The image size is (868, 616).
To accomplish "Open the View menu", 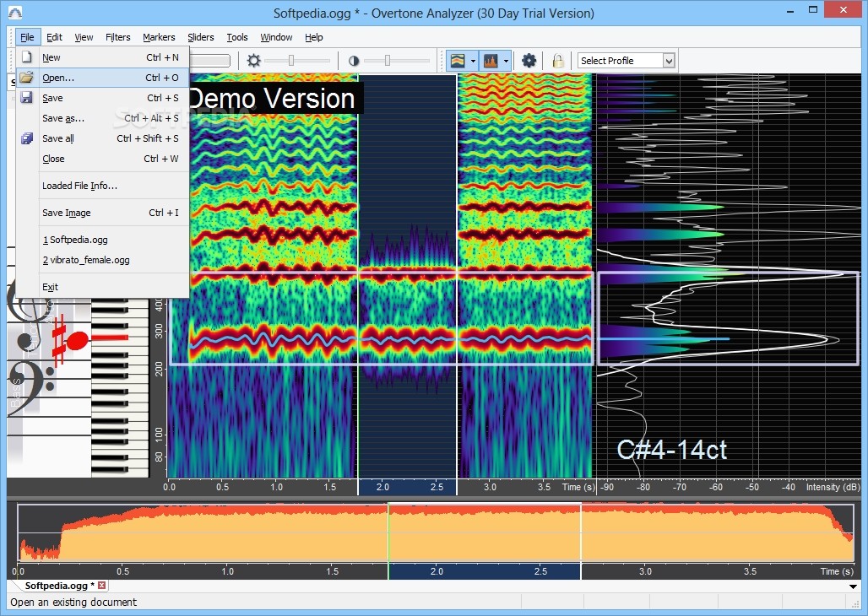I will point(84,37).
